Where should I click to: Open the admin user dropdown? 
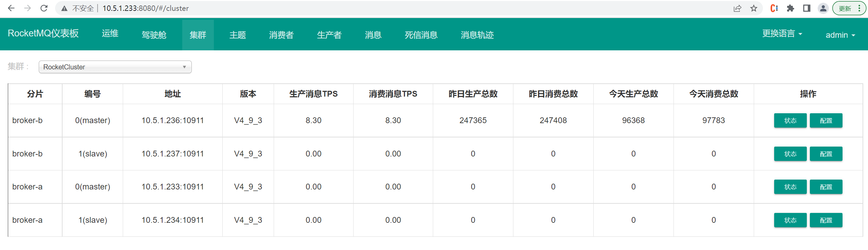tap(840, 35)
